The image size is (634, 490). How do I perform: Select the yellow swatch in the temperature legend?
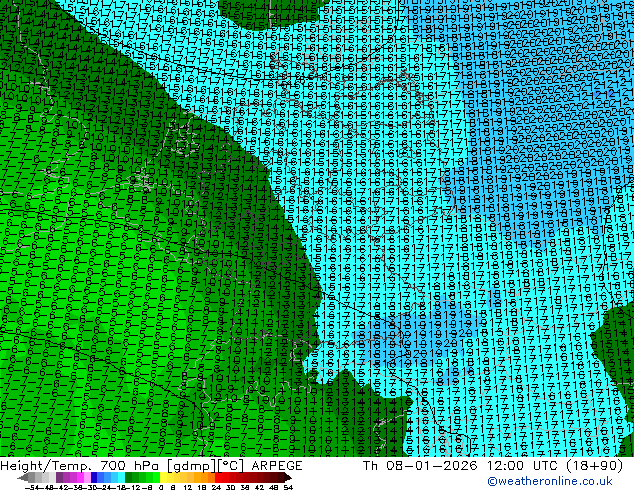tap(163, 477)
